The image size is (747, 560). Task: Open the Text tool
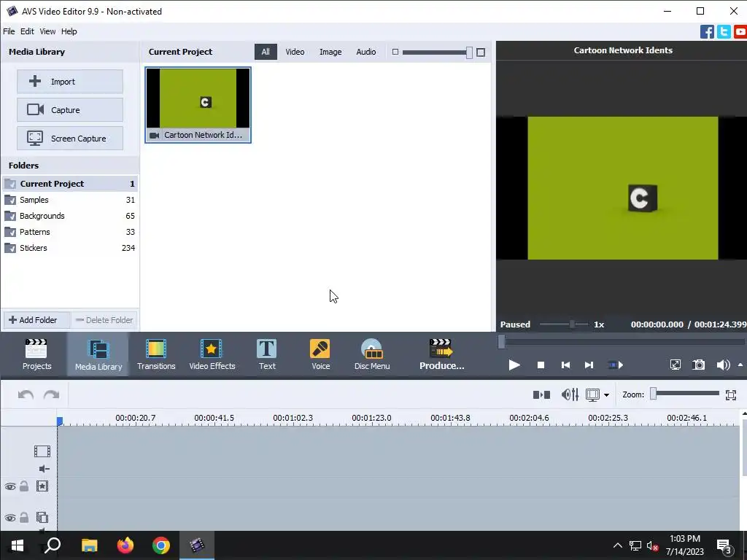pos(267,354)
